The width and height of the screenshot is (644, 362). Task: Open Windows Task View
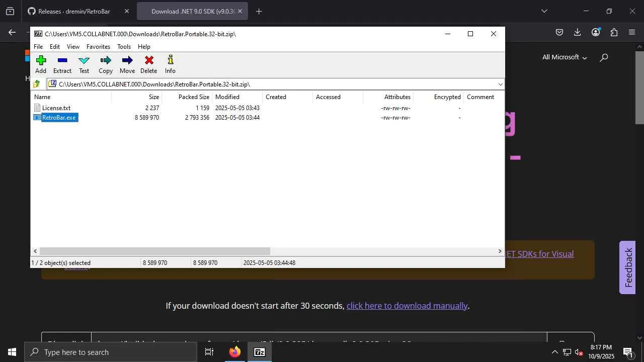(209, 352)
